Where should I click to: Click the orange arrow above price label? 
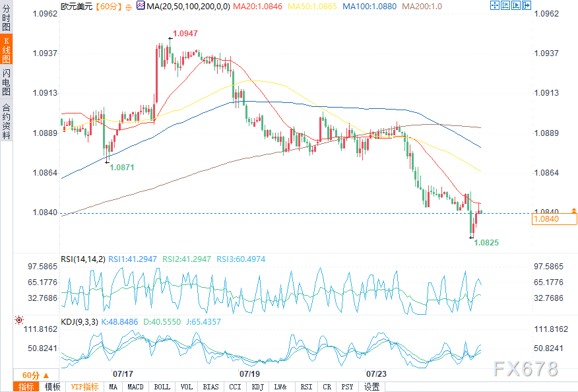[x=573, y=211]
